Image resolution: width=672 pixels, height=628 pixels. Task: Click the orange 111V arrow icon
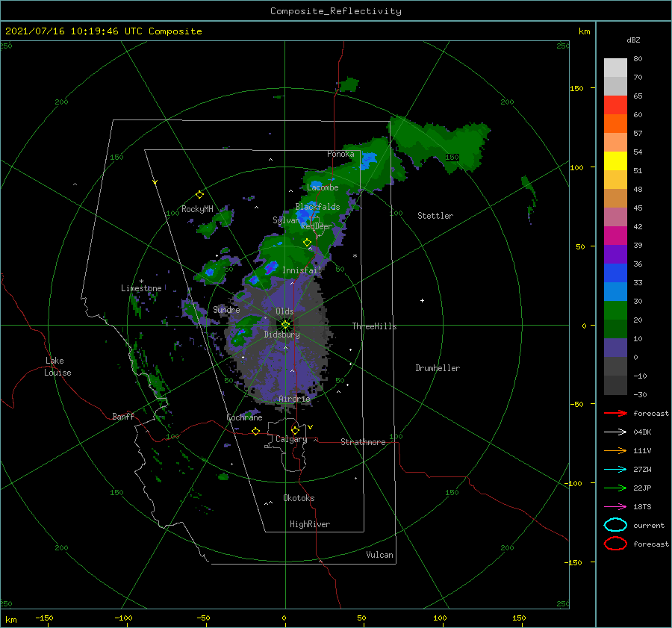(x=615, y=450)
